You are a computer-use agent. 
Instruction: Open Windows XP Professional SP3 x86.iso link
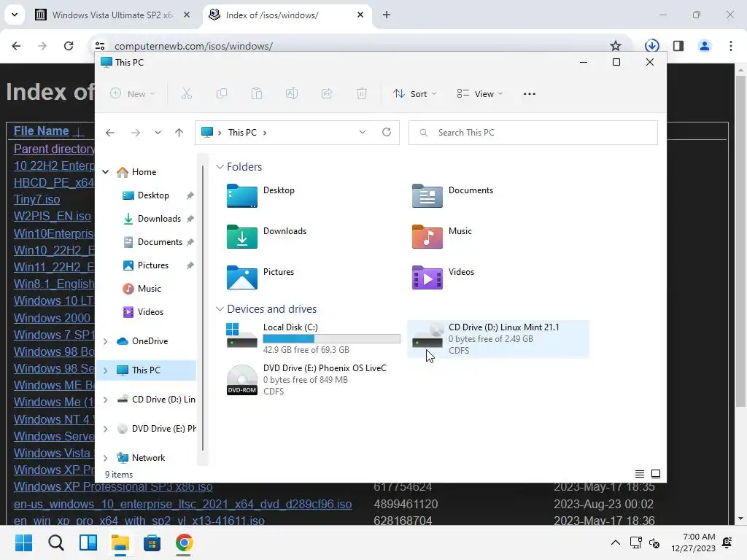[113, 486]
